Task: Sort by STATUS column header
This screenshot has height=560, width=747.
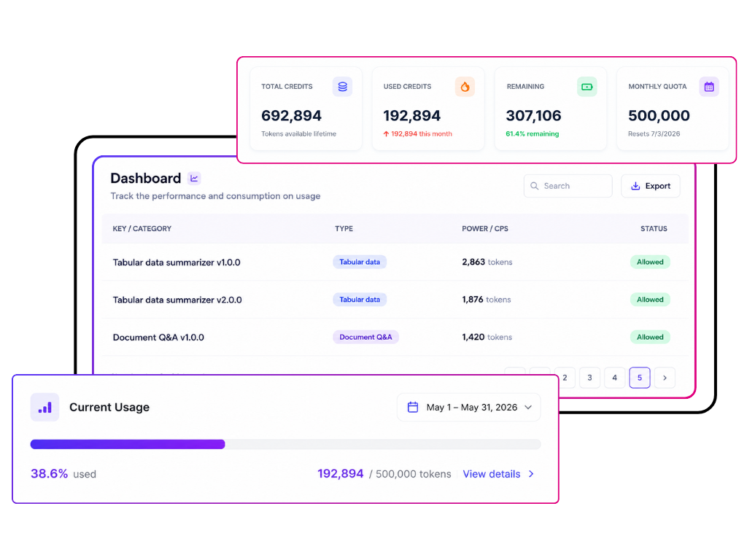Action: coord(654,228)
